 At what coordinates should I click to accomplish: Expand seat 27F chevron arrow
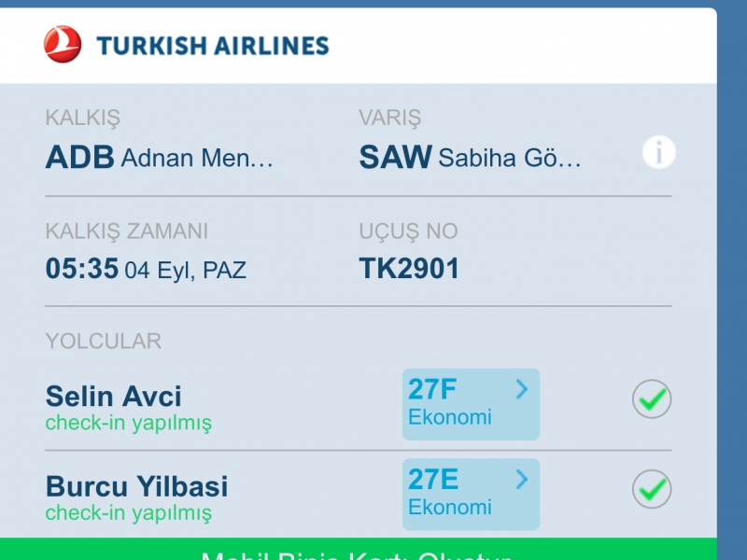(522, 389)
